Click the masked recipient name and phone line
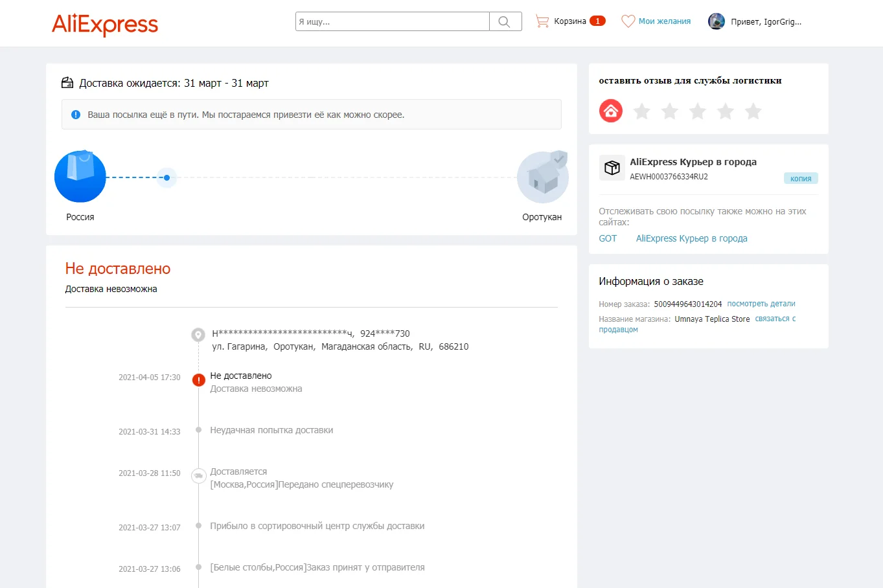The height and width of the screenshot is (588, 883). pos(311,334)
